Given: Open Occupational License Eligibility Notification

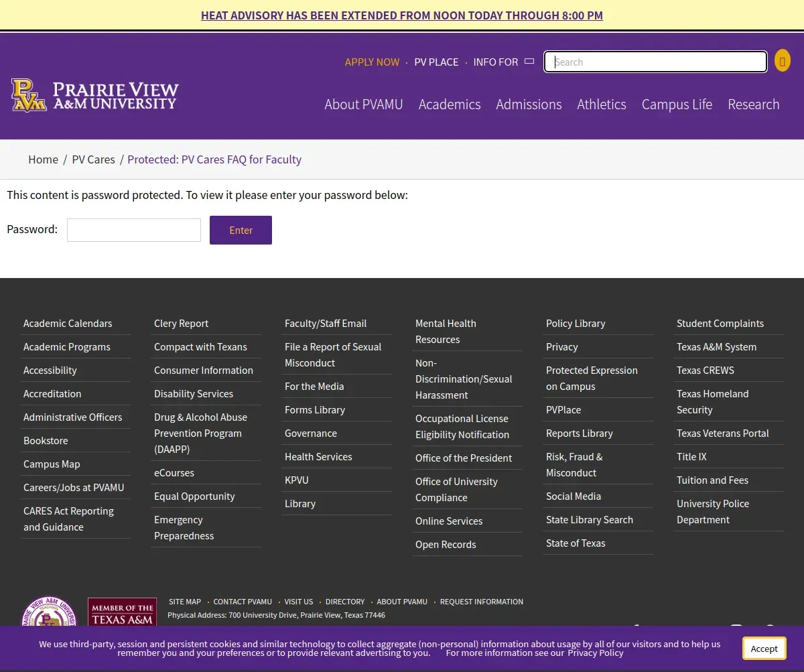Looking at the screenshot, I should 462,426.
